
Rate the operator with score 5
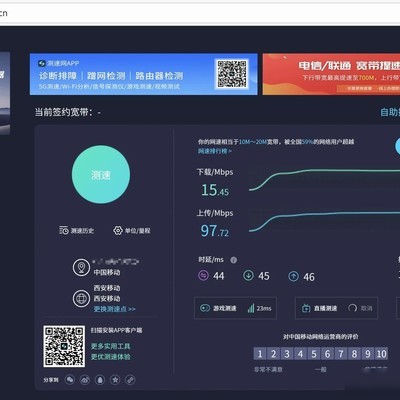coord(314,354)
